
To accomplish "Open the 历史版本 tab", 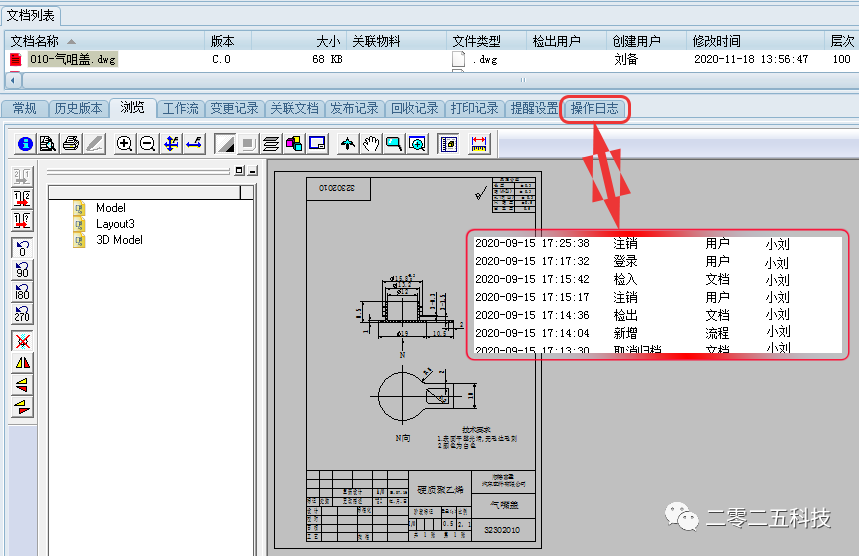I will point(78,108).
